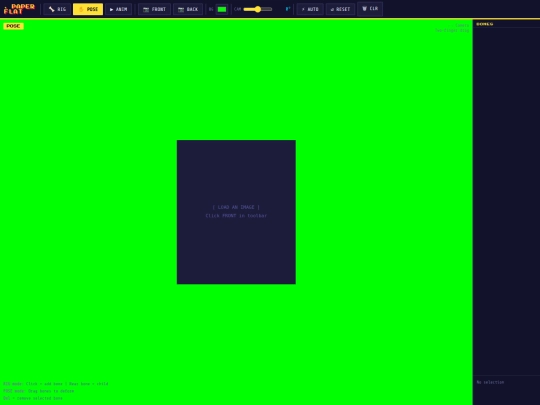The height and width of the screenshot is (405, 540).
Task: Click the Load an Image placeholder
Action: click(236, 211)
